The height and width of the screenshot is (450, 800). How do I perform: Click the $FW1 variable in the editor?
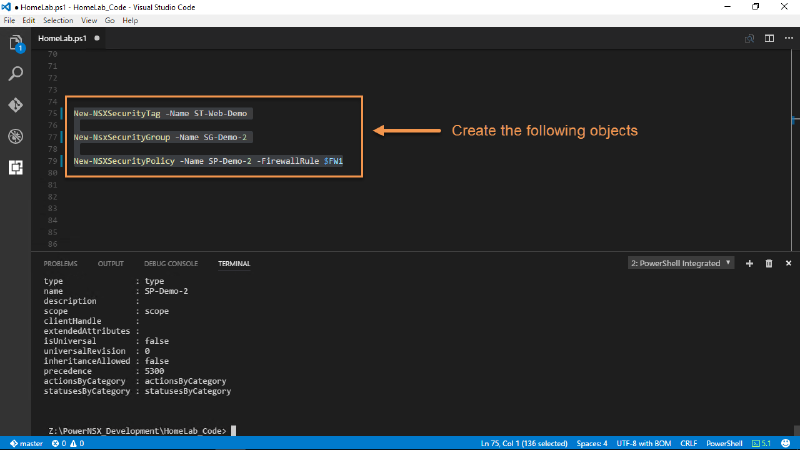tap(333, 161)
